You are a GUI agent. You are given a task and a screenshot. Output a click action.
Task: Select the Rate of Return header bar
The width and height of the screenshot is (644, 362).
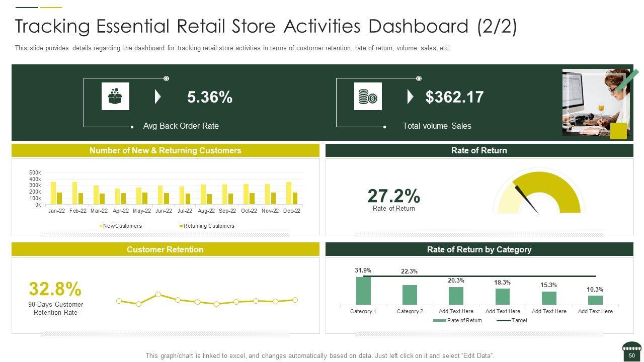(479, 150)
